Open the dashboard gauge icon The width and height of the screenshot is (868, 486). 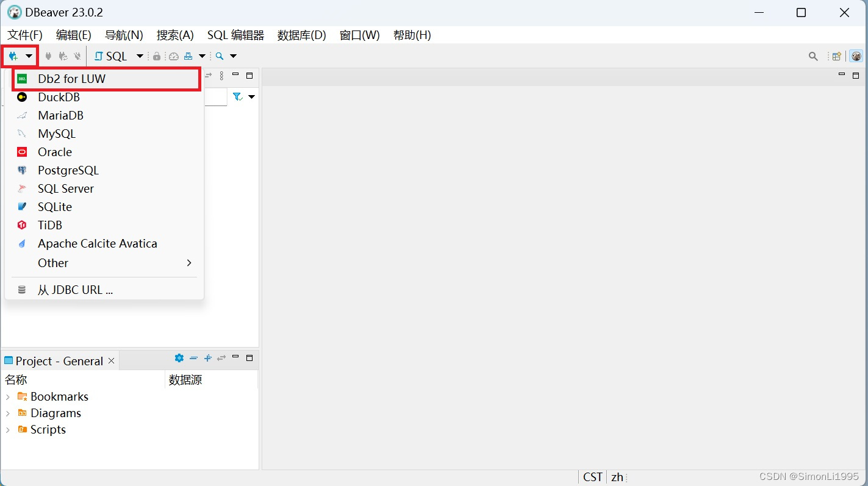pos(174,56)
